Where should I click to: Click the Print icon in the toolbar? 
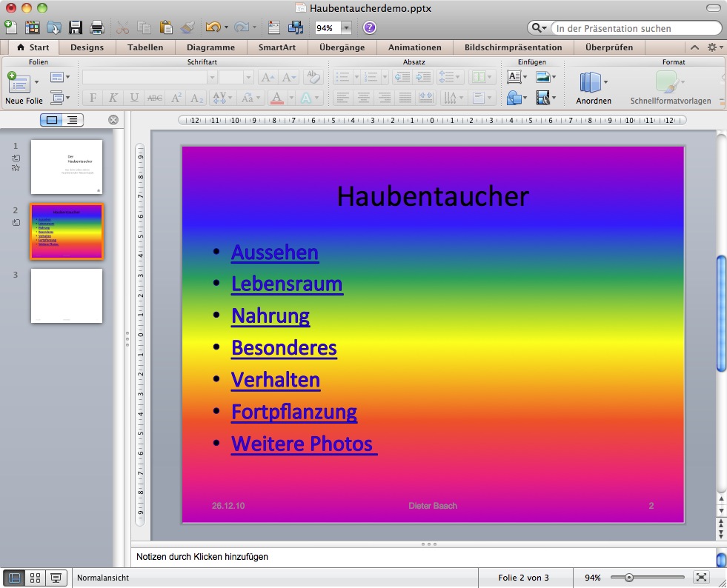96,27
